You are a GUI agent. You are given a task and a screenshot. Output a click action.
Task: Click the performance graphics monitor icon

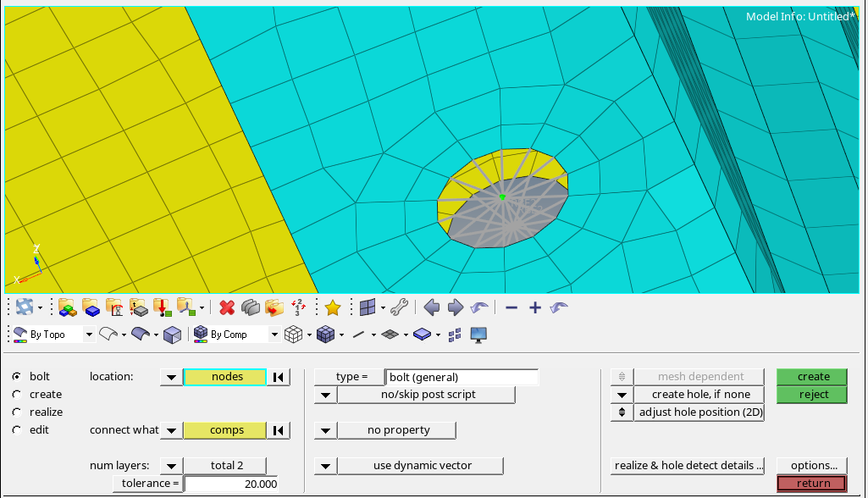pyautogui.click(x=478, y=334)
